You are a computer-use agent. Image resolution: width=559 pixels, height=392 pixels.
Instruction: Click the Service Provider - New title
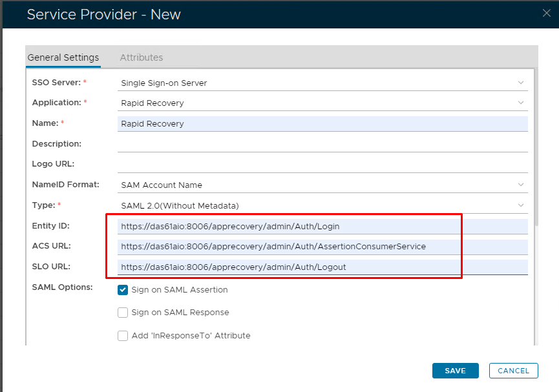[x=104, y=14]
